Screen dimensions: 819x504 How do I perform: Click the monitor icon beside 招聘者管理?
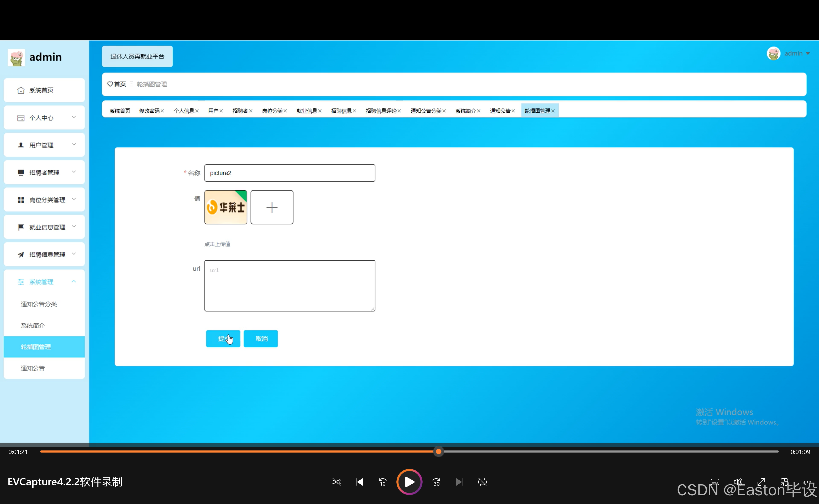click(21, 173)
